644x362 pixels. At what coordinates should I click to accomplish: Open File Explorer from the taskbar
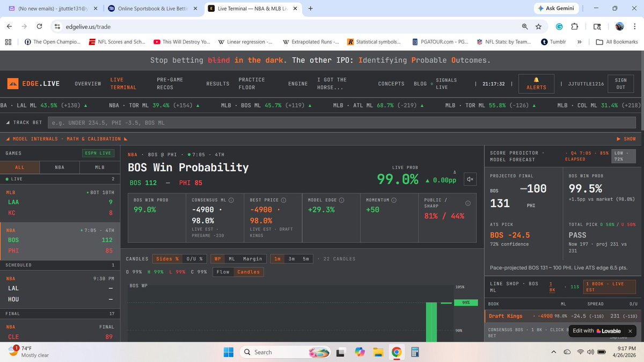(x=378, y=352)
